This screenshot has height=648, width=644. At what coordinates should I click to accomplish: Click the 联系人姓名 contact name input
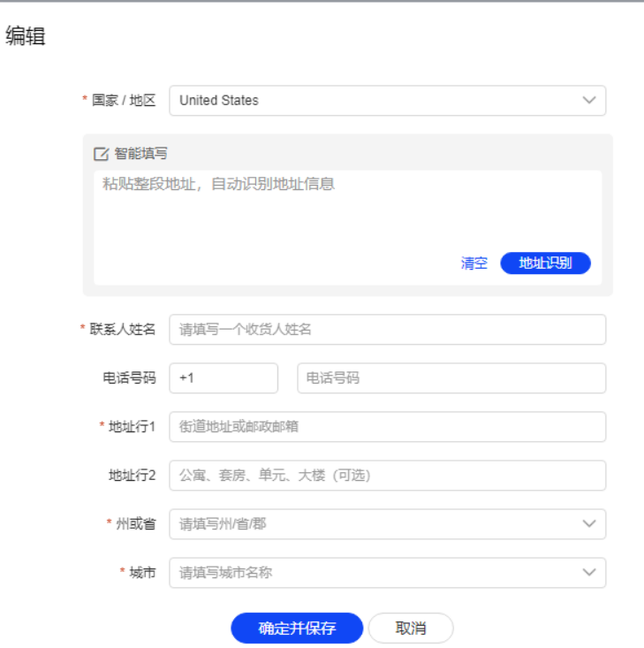tap(387, 330)
